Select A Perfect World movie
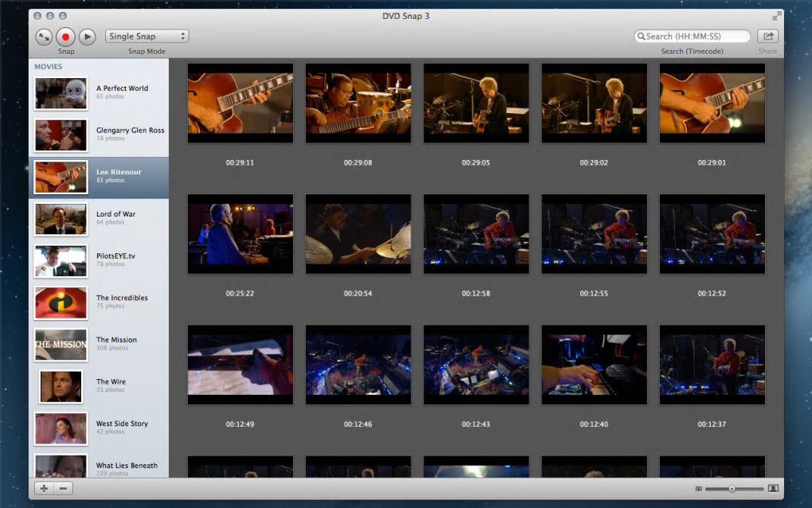Viewport: 812px width, 508px height. coord(99,94)
